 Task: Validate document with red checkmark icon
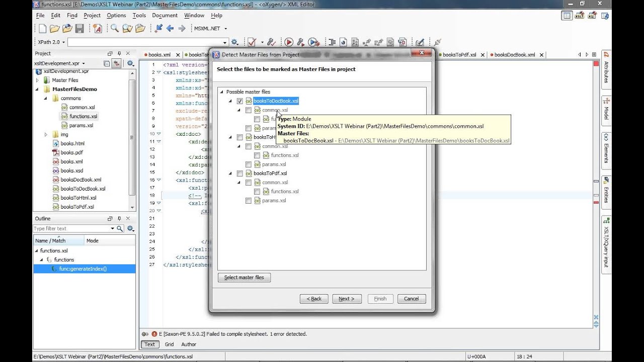click(x=252, y=42)
